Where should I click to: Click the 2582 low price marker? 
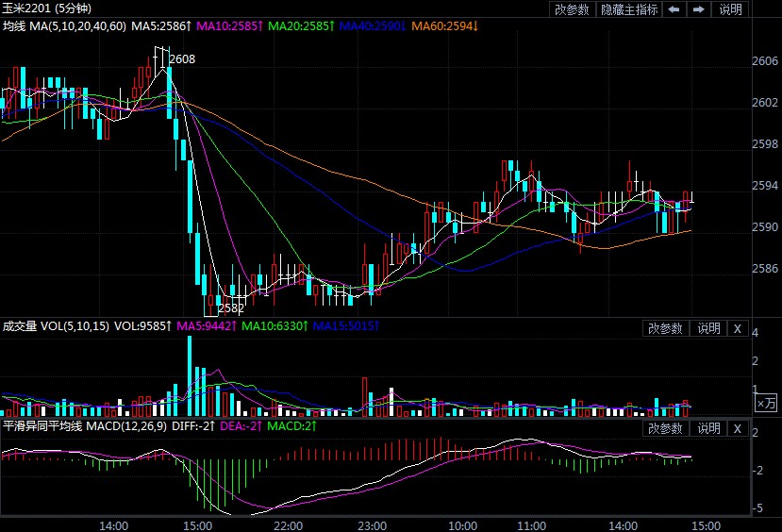230,308
